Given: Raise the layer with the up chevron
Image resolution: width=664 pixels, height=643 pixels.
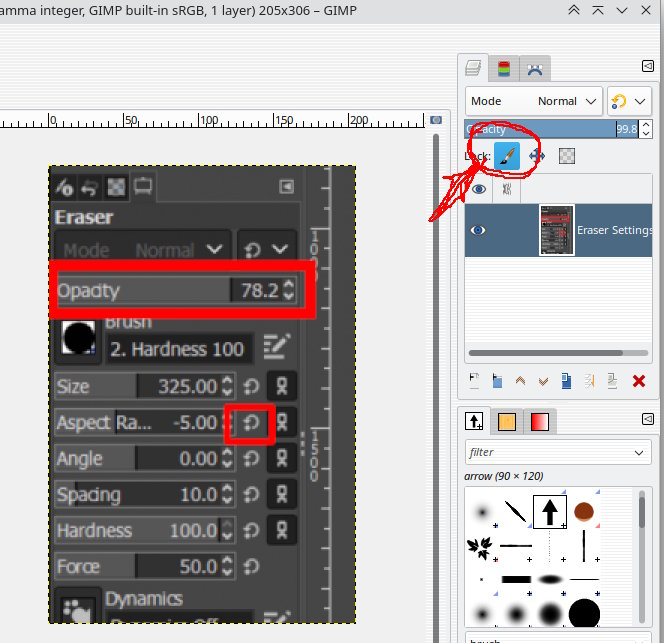Looking at the screenshot, I should point(520,380).
